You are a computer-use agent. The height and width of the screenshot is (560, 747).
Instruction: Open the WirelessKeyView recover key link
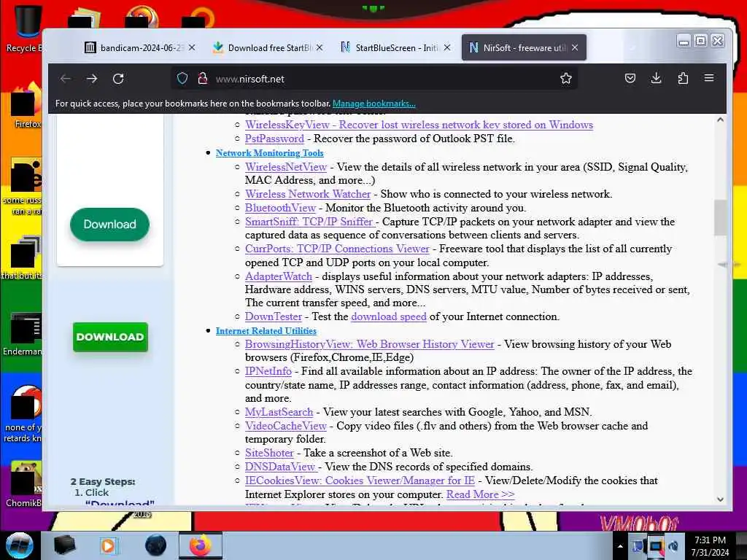pyautogui.click(x=419, y=125)
